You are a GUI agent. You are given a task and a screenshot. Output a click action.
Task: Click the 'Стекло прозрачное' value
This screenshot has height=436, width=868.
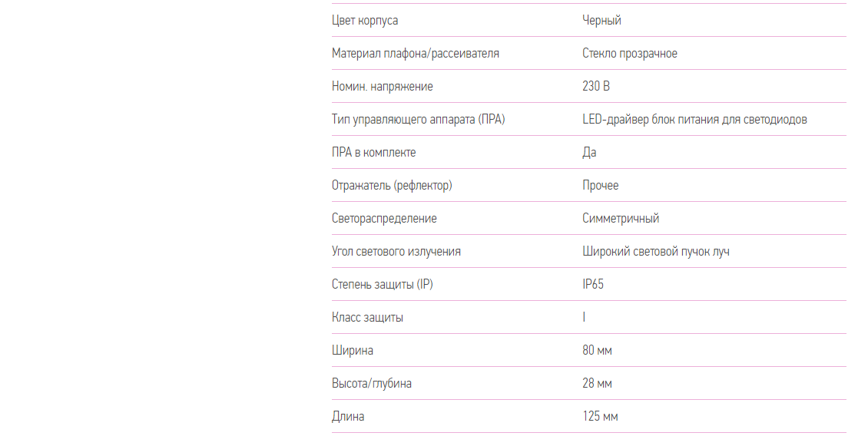tap(630, 54)
